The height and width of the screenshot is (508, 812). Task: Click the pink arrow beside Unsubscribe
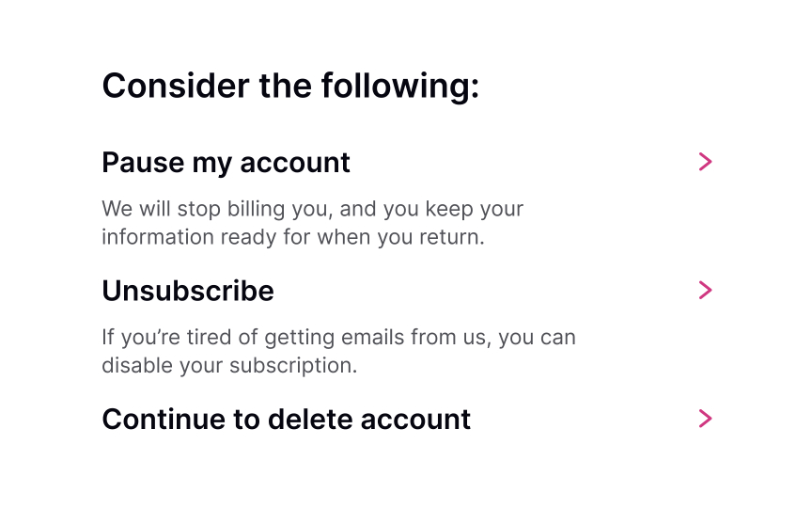pyautogui.click(x=706, y=290)
